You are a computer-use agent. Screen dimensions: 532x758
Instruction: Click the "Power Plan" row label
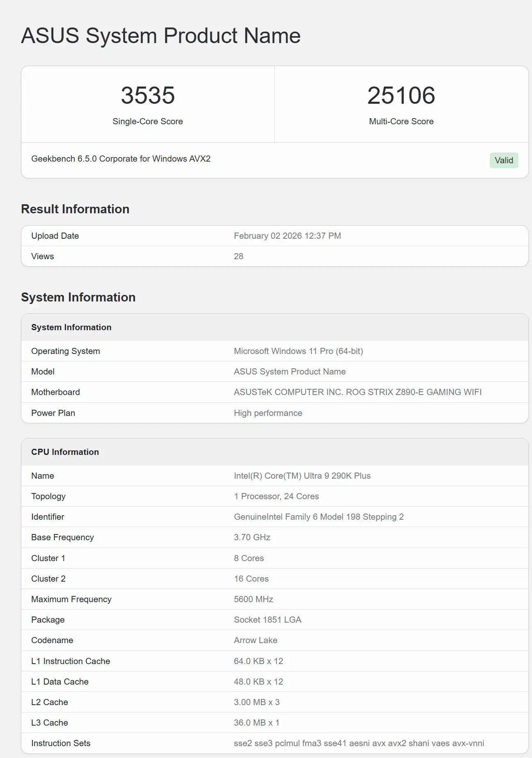pyautogui.click(x=53, y=413)
